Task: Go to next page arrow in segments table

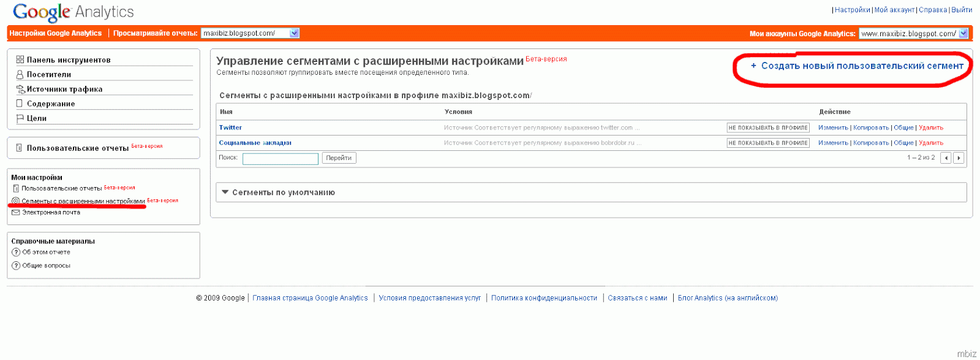Action: tap(959, 158)
